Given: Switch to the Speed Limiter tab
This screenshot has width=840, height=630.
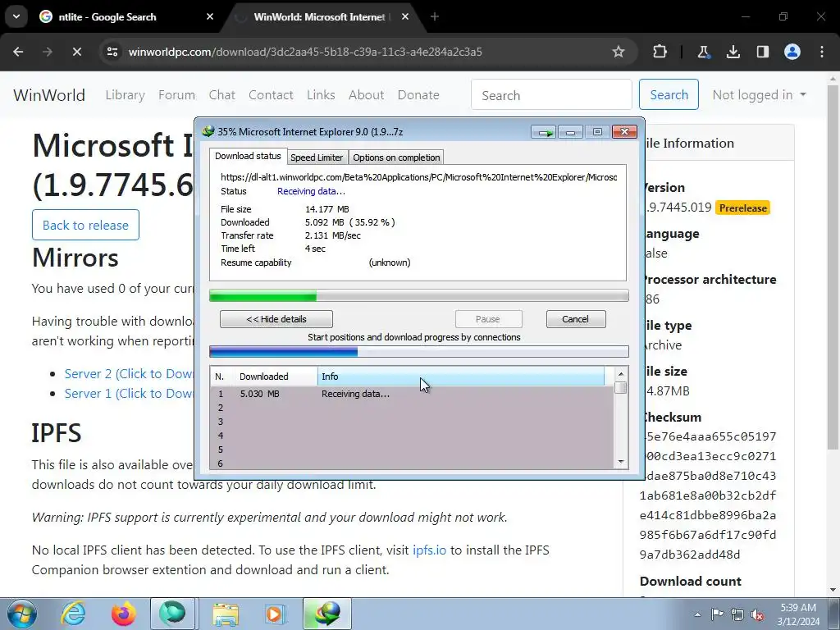Looking at the screenshot, I should click(317, 157).
